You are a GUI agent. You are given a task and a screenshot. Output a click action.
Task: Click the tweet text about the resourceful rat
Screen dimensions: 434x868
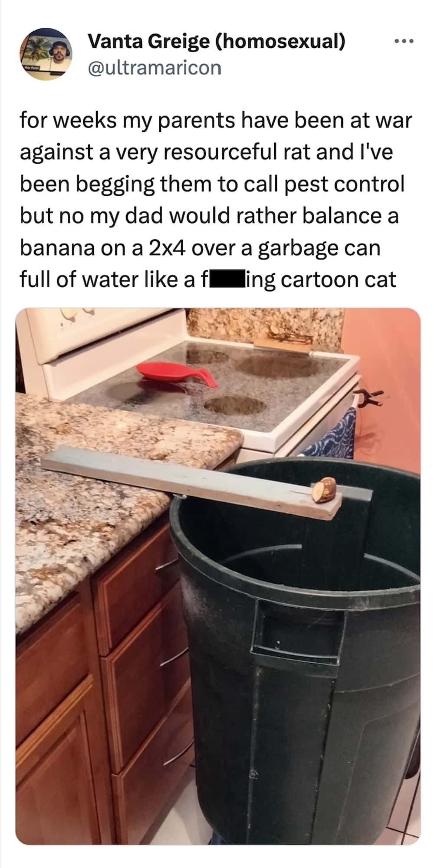(x=215, y=200)
